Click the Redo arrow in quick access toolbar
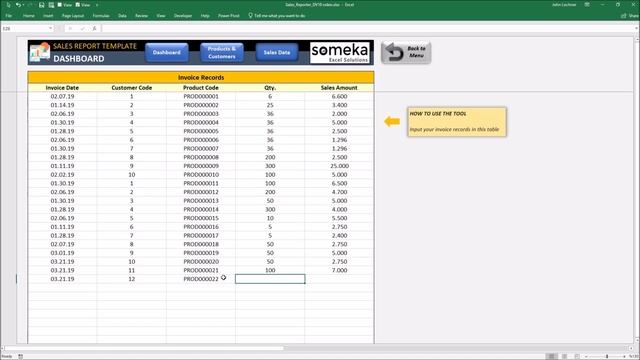This screenshot has width=640, height=360. [29, 5]
